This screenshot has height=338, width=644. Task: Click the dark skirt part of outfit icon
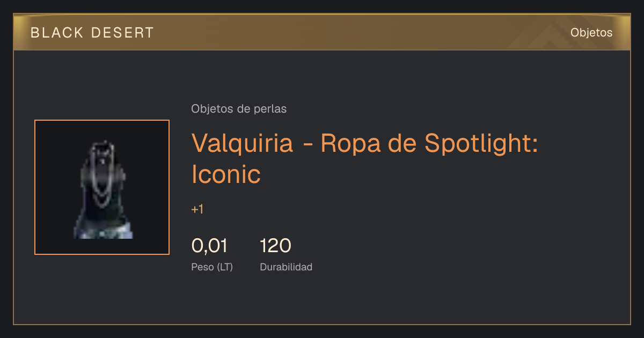click(103, 226)
